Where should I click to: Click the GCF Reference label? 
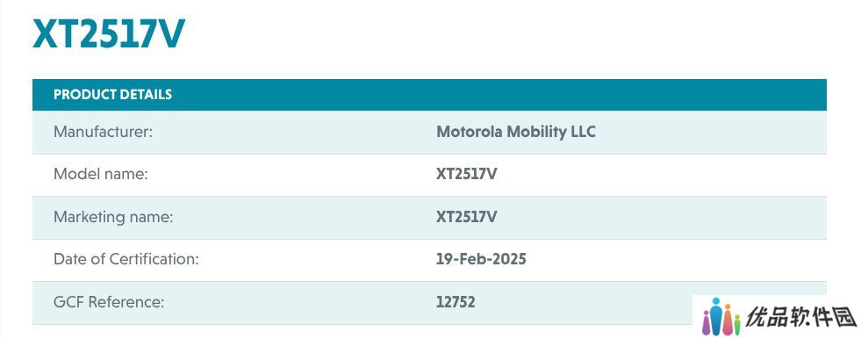pyautogui.click(x=109, y=302)
